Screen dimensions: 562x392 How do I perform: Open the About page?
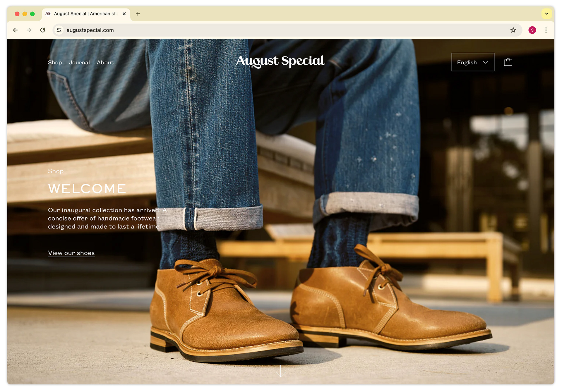(105, 63)
